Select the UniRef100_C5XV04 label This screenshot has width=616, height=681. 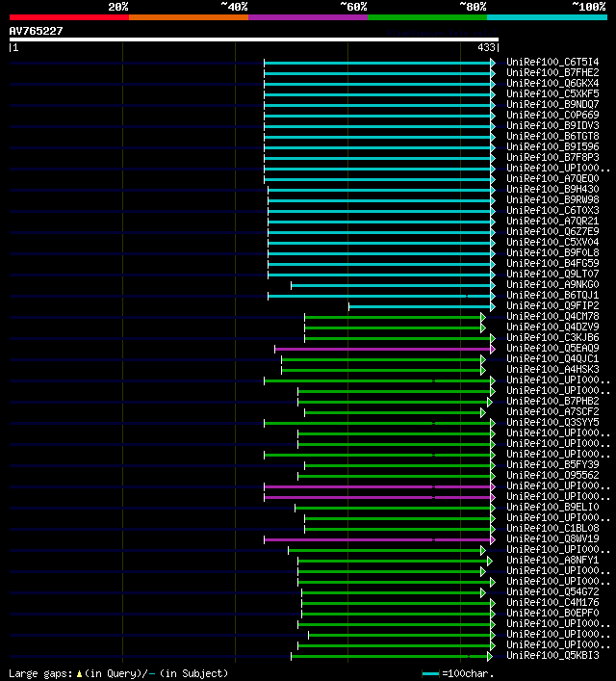click(552, 242)
